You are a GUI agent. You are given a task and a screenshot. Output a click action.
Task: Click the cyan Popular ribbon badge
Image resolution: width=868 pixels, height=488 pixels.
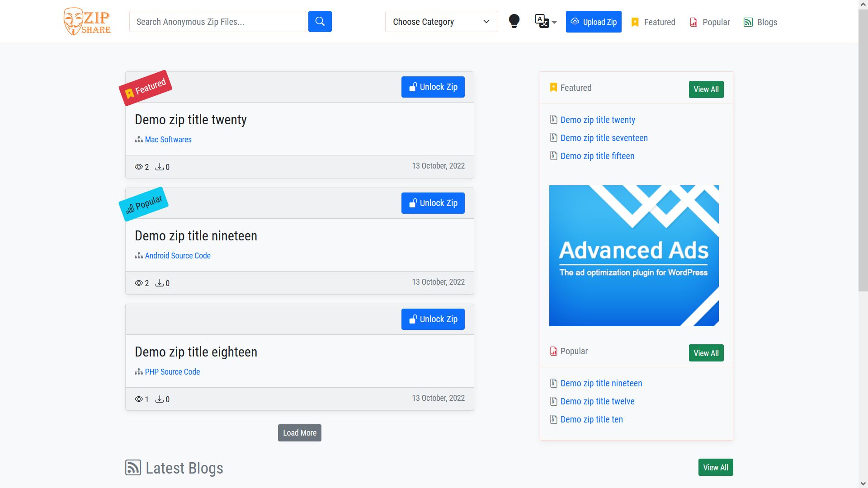tap(144, 204)
